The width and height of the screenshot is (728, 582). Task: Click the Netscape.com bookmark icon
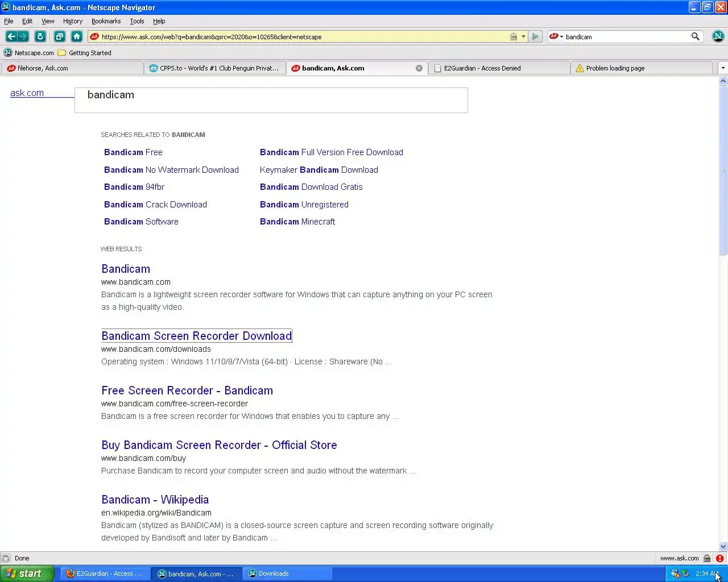pos(8,52)
